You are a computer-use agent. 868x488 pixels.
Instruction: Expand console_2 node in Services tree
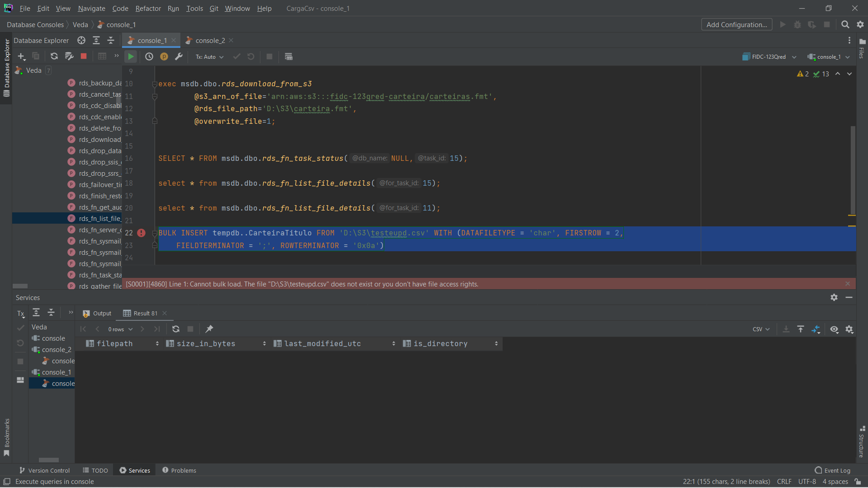click(x=57, y=349)
